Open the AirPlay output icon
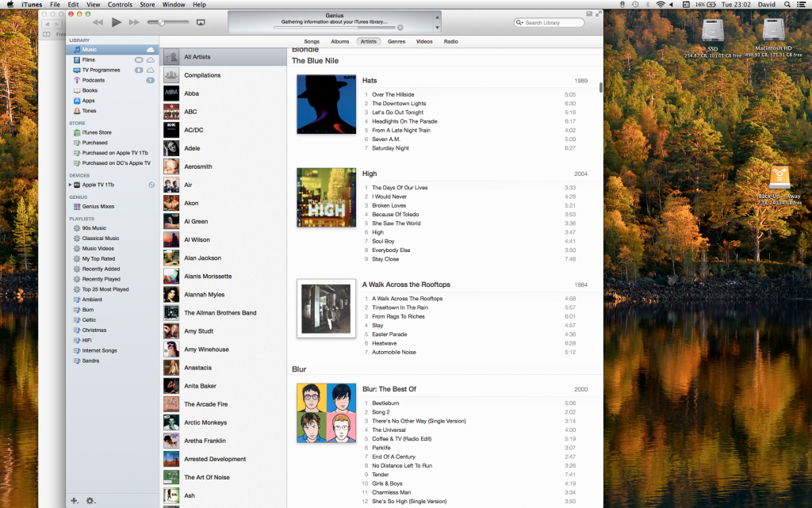The image size is (812, 508). tap(201, 22)
